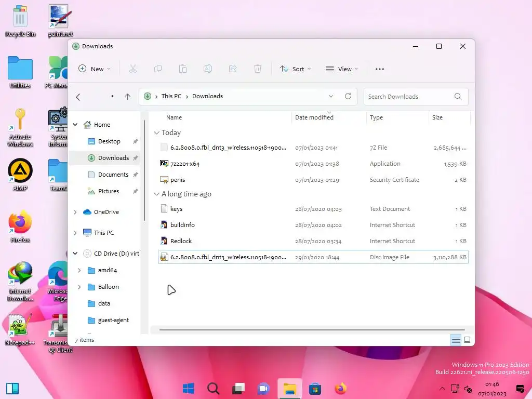This screenshot has height=399, width=532.
Task: Go up one folder level arrow
Action: 128,97
